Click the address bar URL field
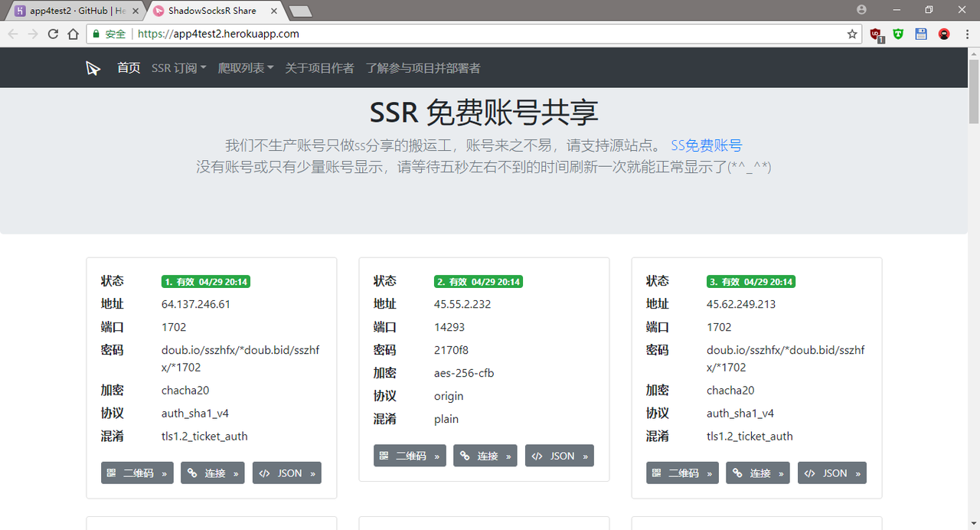980x530 pixels. [475, 34]
